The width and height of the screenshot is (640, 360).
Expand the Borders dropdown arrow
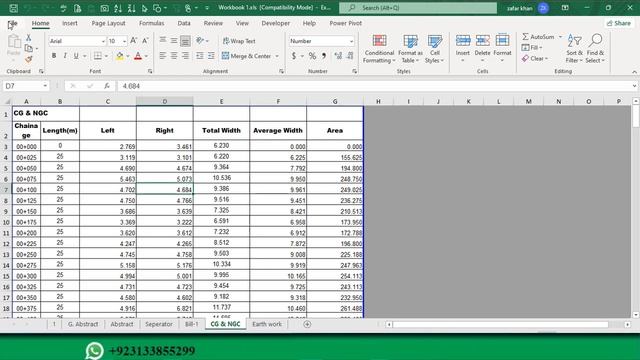[x=107, y=56]
